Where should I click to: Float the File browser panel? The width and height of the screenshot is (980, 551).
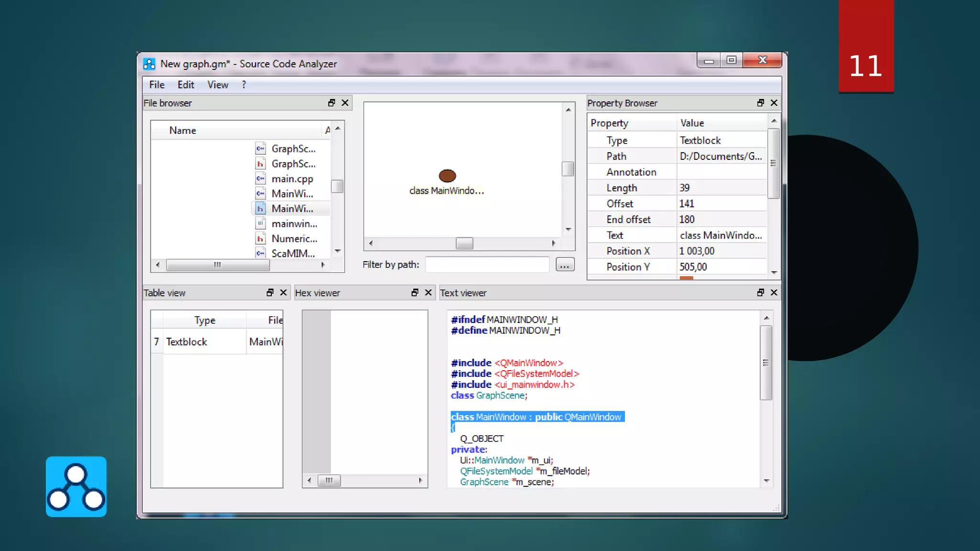click(332, 103)
